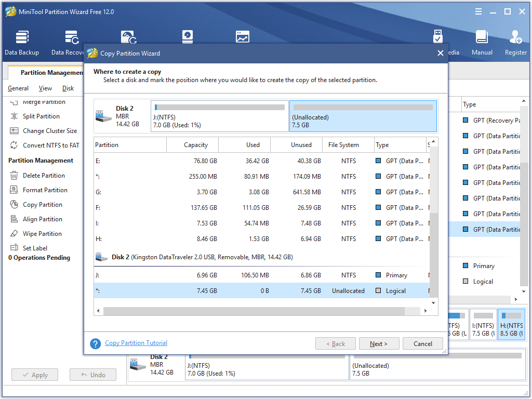Screen dimensions: 532x399
Task: Select the J: 6.96 GB row
Action: pyautogui.click(x=262, y=275)
